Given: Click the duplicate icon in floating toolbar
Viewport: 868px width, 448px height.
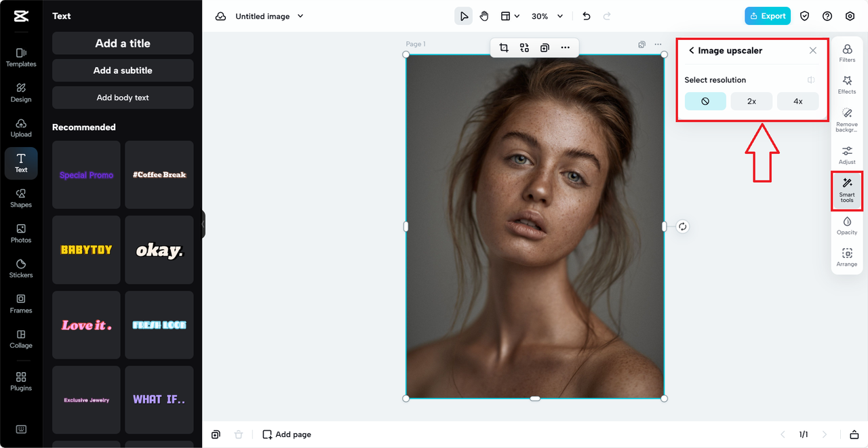Looking at the screenshot, I should pyautogui.click(x=545, y=47).
